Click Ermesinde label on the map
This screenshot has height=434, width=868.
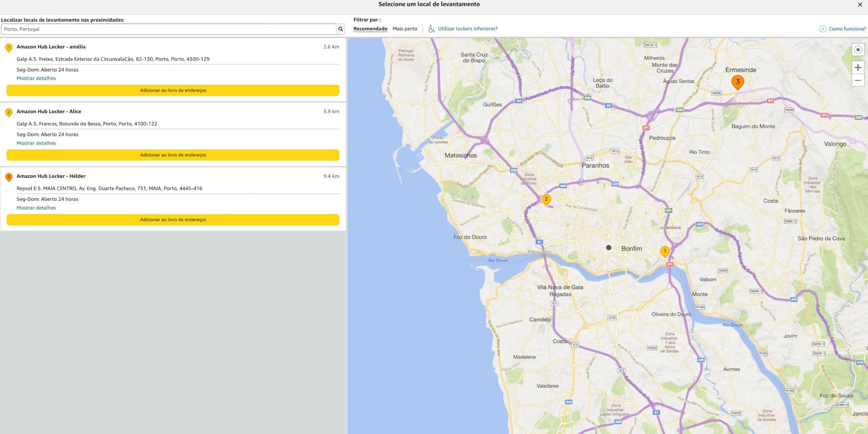click(x=741, y=70)
